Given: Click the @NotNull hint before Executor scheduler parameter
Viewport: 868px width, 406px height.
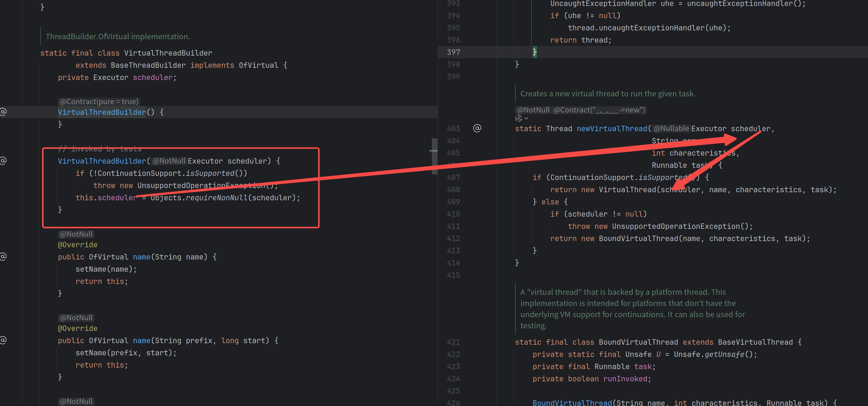Looking at the screenshot, I should coord(169,161).
